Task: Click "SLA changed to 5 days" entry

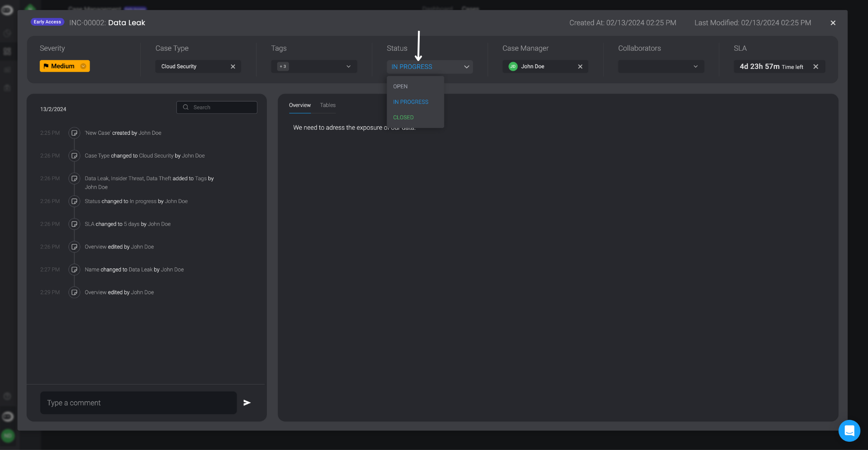Action: (x=128, y=224)
